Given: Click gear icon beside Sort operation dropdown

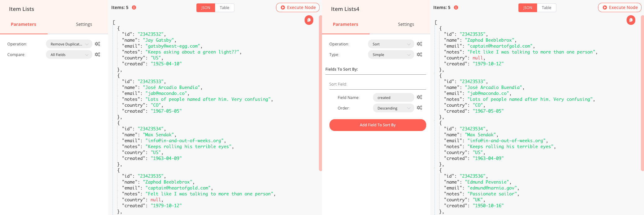Looking at the screenshot, I should coord(419,44).
